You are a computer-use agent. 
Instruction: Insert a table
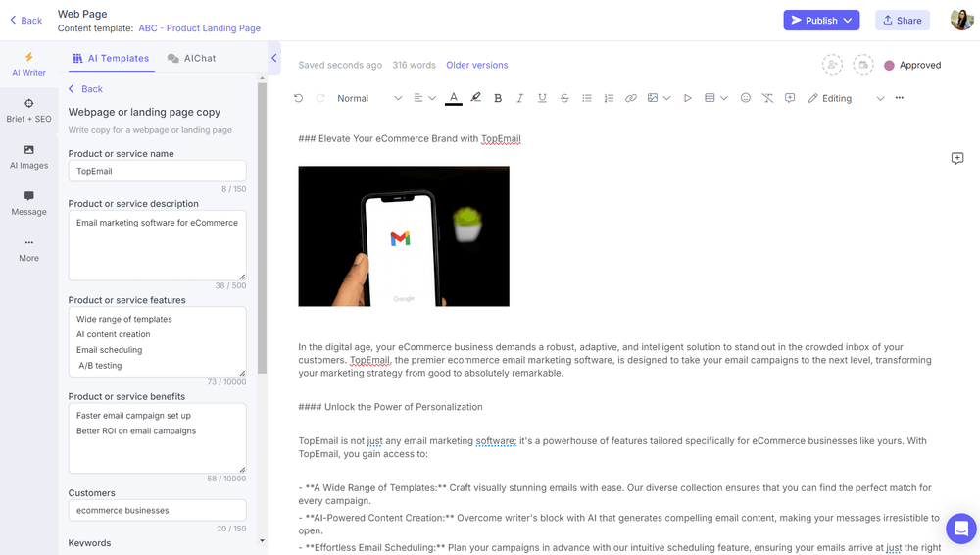[x=710, y=98]
